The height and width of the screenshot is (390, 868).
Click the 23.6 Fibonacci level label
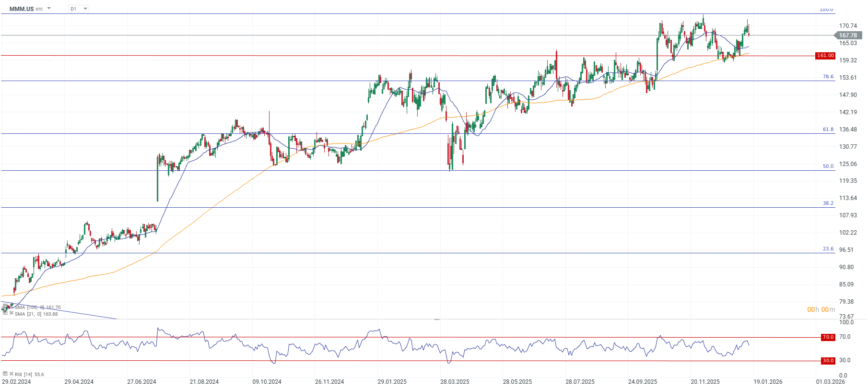coord(828,249)
